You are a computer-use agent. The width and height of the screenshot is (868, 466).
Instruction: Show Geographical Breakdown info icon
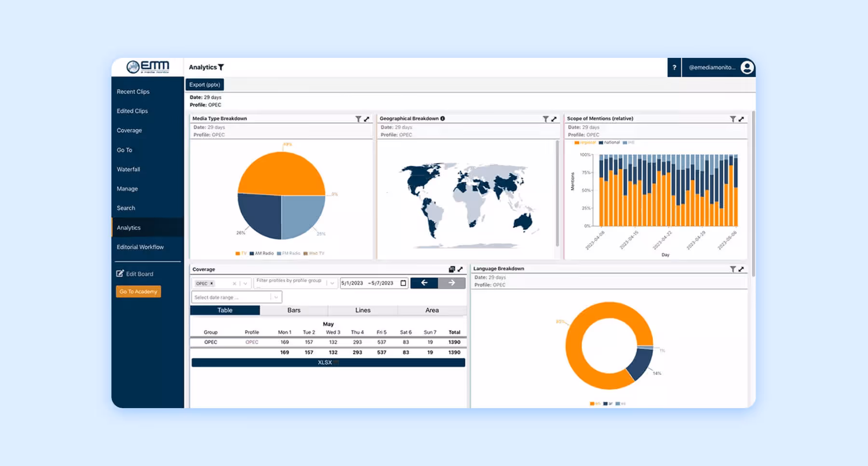pos(443,118)
